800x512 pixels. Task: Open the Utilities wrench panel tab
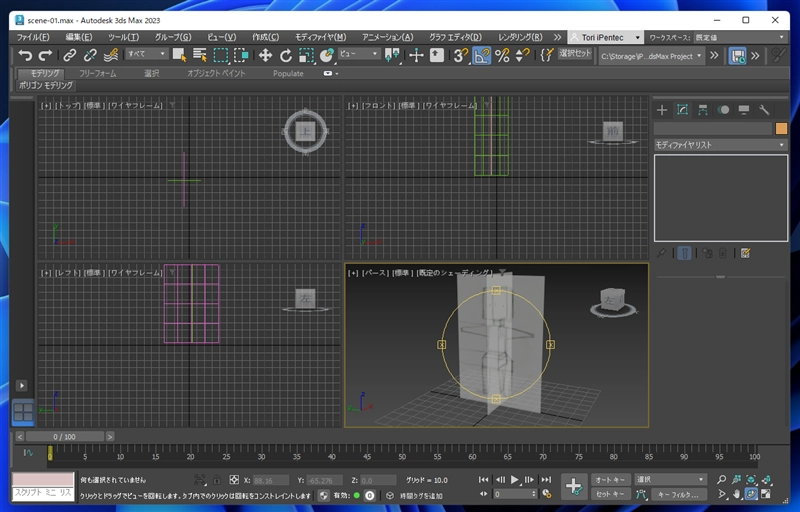click(x=764, y=110)
